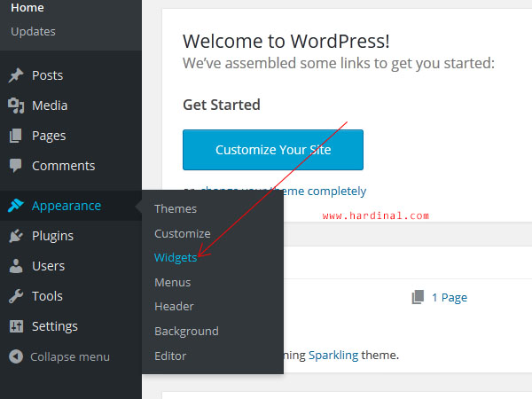The width and height of the screenshot is (532, 399).
Task: Open the Posts menu
Action: click(x=48, y=75)
